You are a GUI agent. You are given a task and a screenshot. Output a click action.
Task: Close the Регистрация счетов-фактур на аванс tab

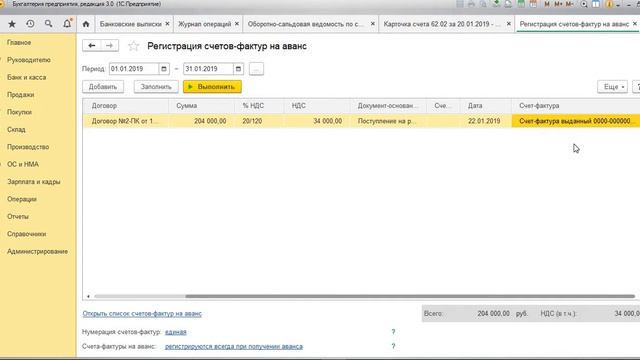[635, 24]
